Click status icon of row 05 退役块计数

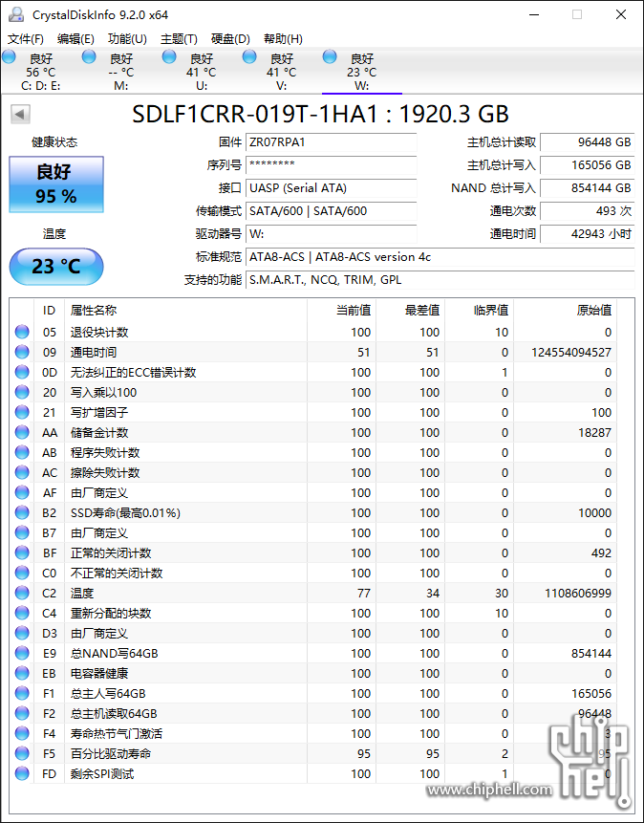[22, 332]
